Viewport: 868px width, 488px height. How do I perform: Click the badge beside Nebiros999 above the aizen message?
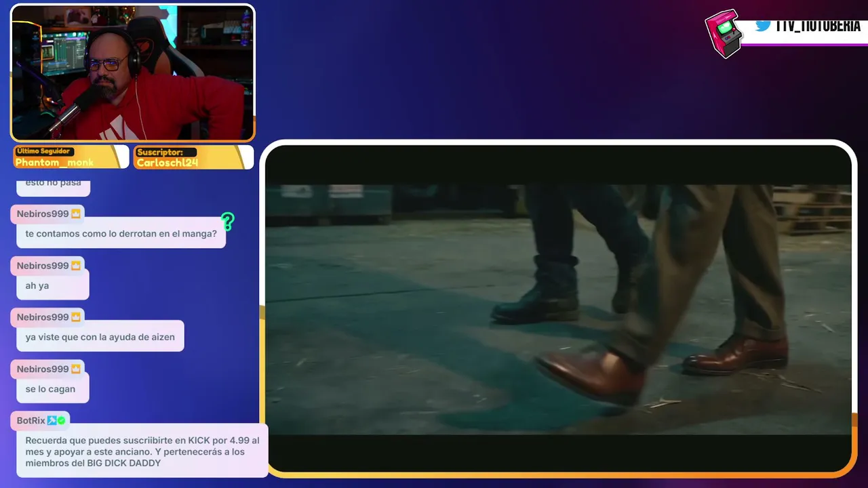76,317
